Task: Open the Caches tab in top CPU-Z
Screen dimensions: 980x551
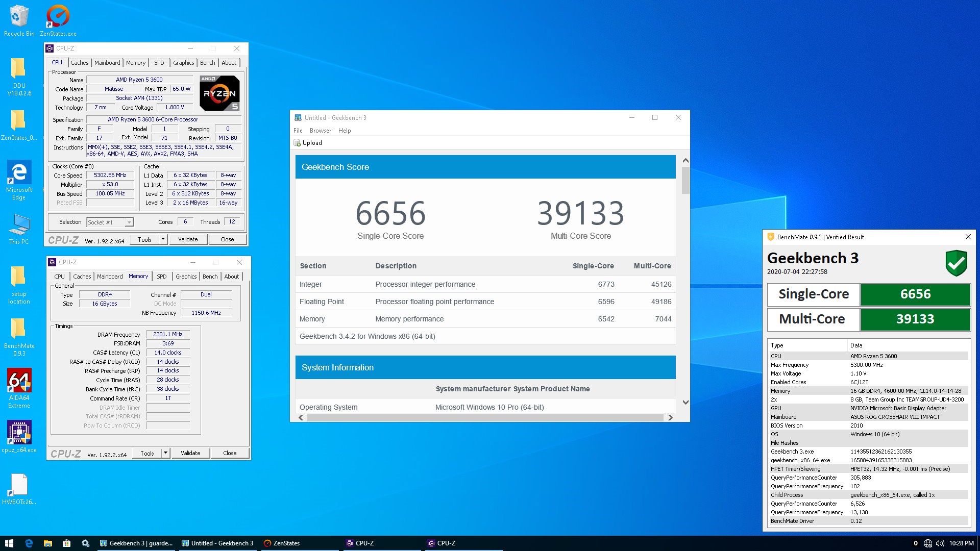Action: click(x=80, y=63)
